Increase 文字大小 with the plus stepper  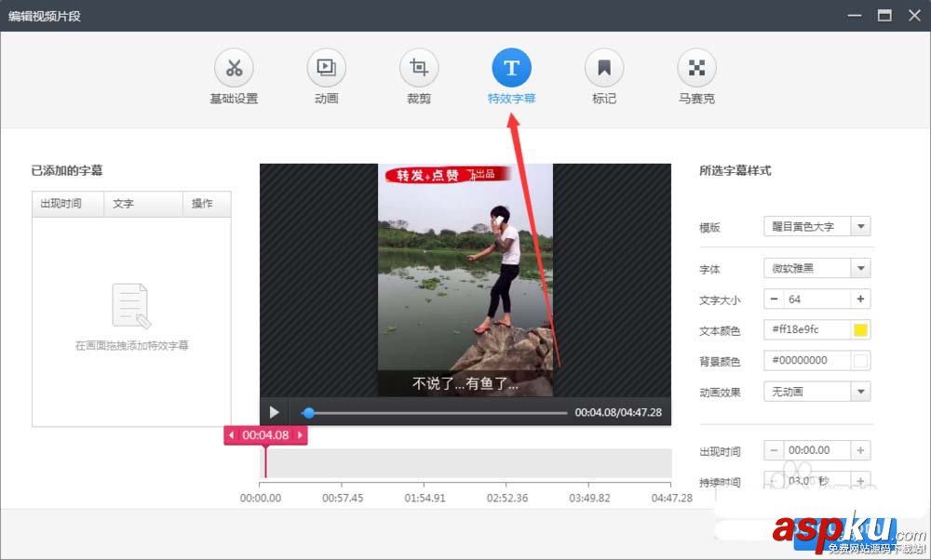[x=858, y=299]
